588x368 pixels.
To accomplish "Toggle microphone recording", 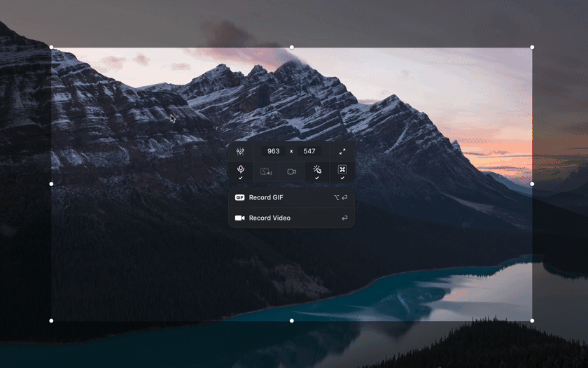I will [x=241, y=172].
